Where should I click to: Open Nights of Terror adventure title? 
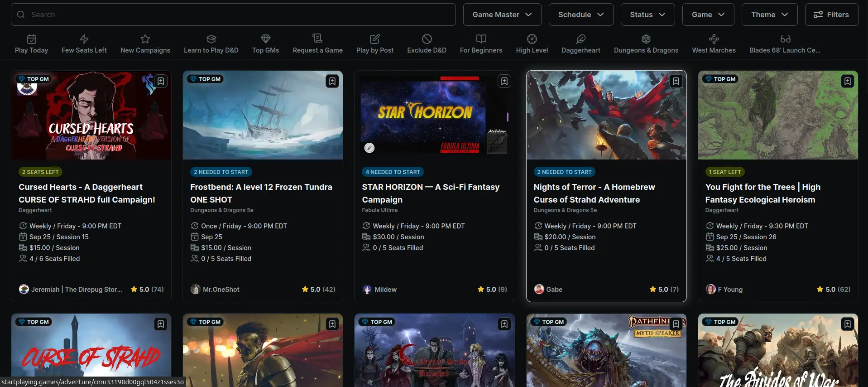click(x=594, y=193)
